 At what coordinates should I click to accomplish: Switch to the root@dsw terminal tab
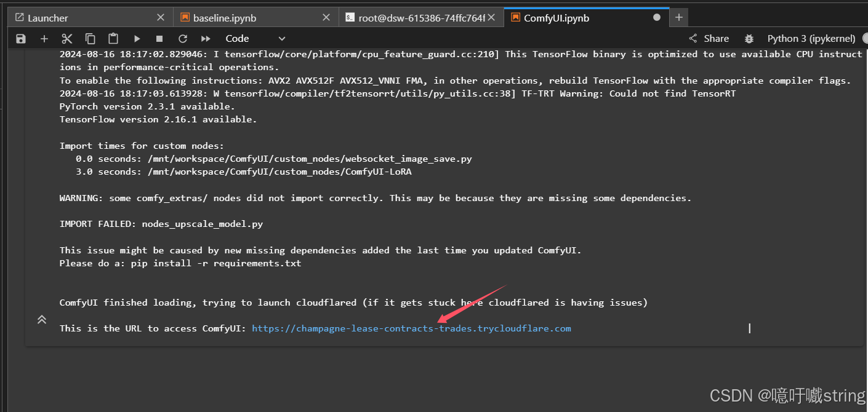[x=422, y=18]
